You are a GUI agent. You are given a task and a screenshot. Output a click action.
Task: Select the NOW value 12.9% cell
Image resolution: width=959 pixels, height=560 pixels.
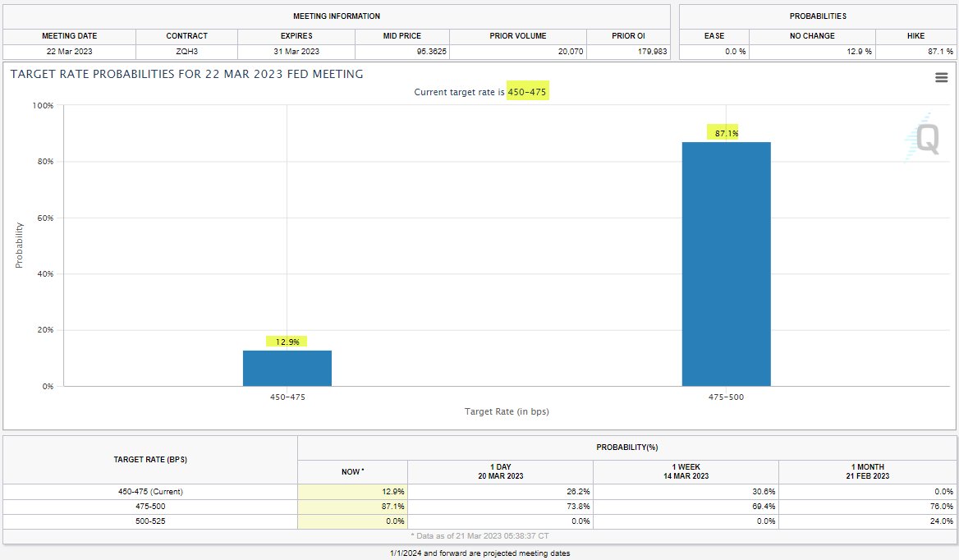[x=353, y=492]
